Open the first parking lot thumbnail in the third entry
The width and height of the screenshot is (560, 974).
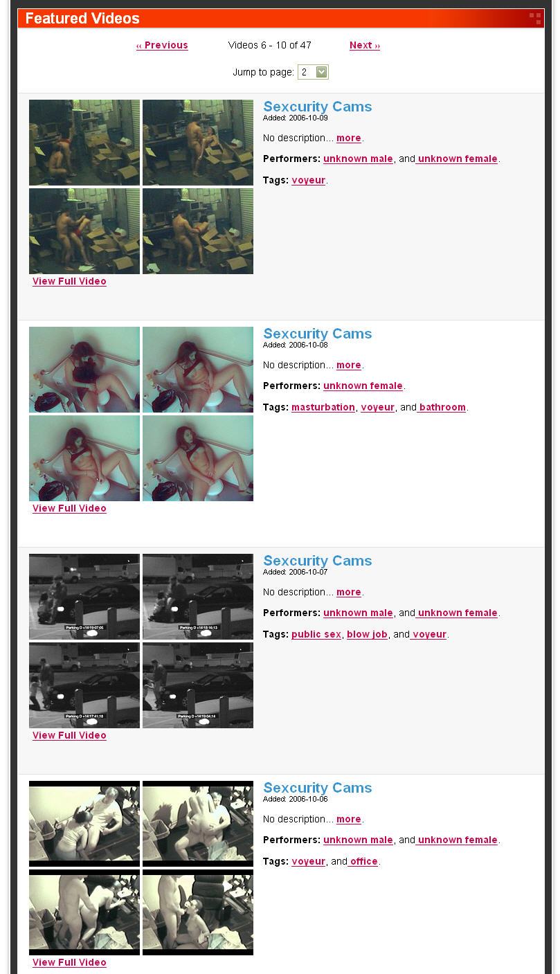pos(84,597)
